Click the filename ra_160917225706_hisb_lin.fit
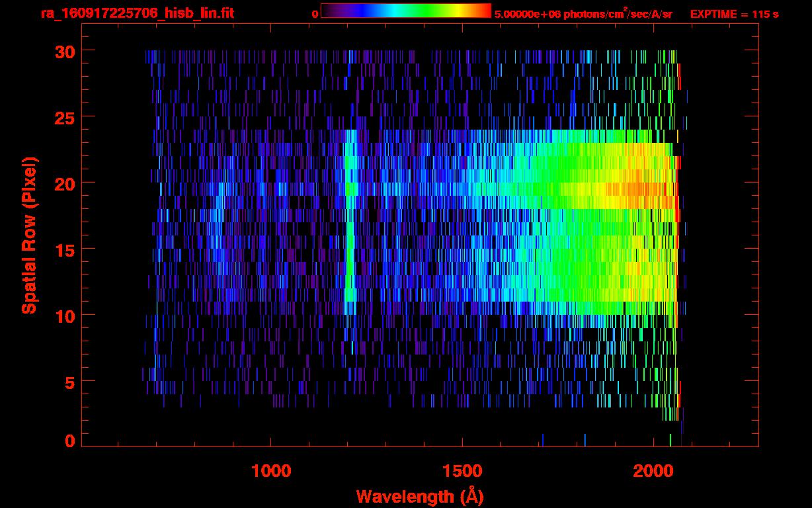Image resolution: width=812 pixels, height=508 pixels. [137, 13]
